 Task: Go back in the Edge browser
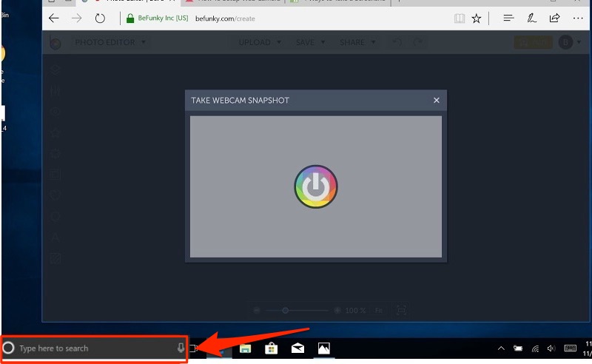54,18
